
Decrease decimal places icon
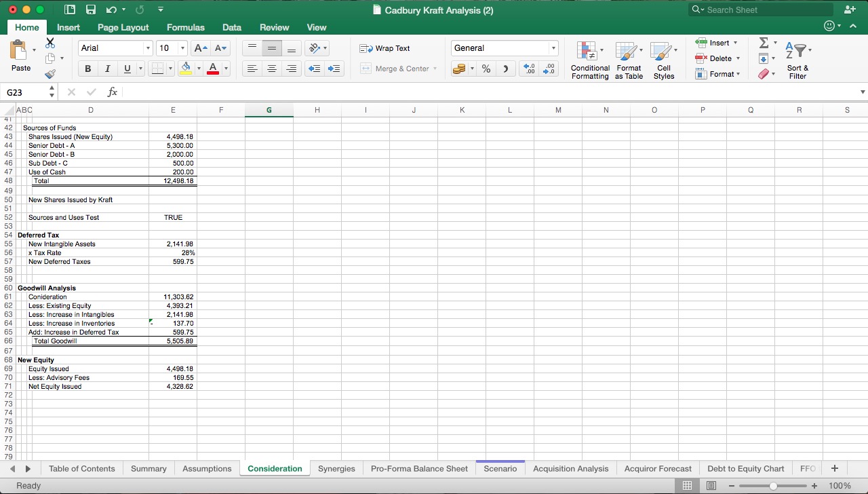click(549, 69)
